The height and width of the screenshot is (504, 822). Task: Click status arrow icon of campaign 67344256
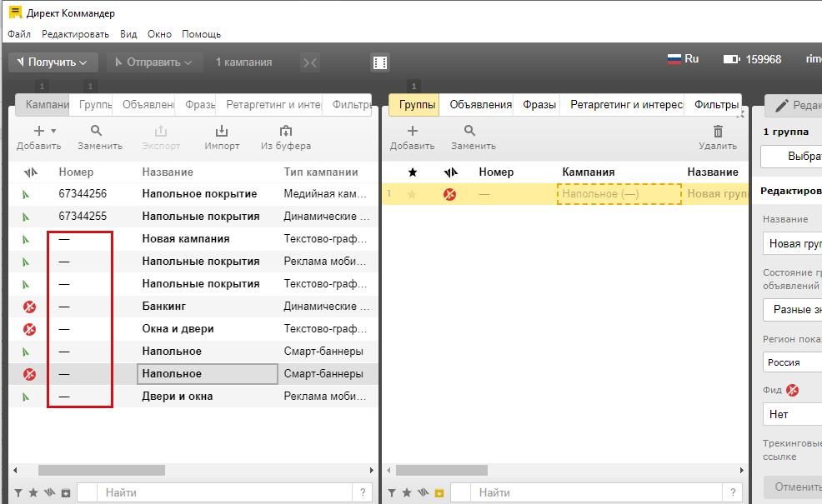tap(26, 194)
